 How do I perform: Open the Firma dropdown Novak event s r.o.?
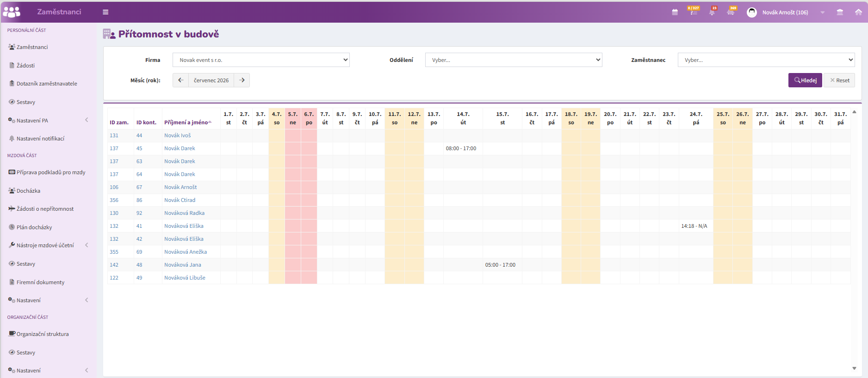(x=261, y=60)
